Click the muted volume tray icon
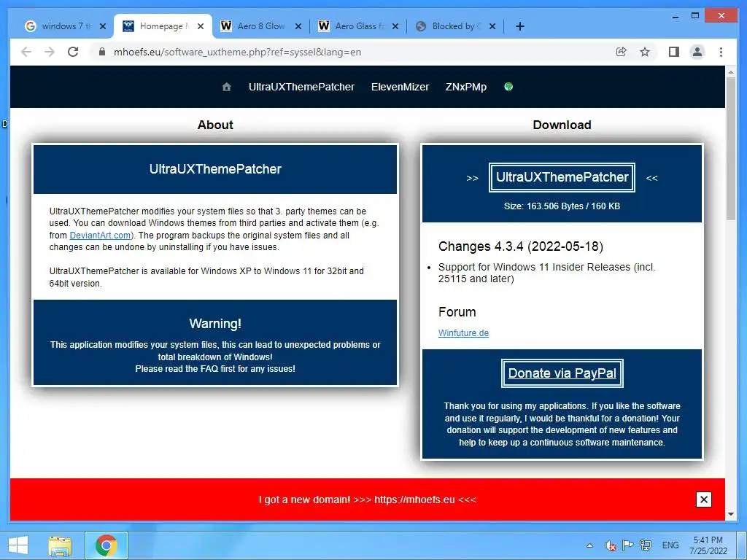Screen dimensions: 747x560 click(x=610, y=545)
